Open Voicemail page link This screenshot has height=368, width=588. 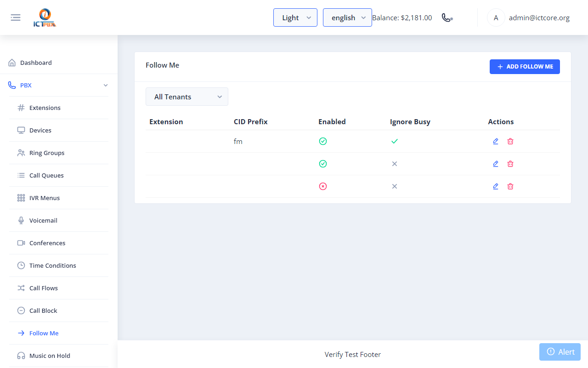click(x=43, y=220)
